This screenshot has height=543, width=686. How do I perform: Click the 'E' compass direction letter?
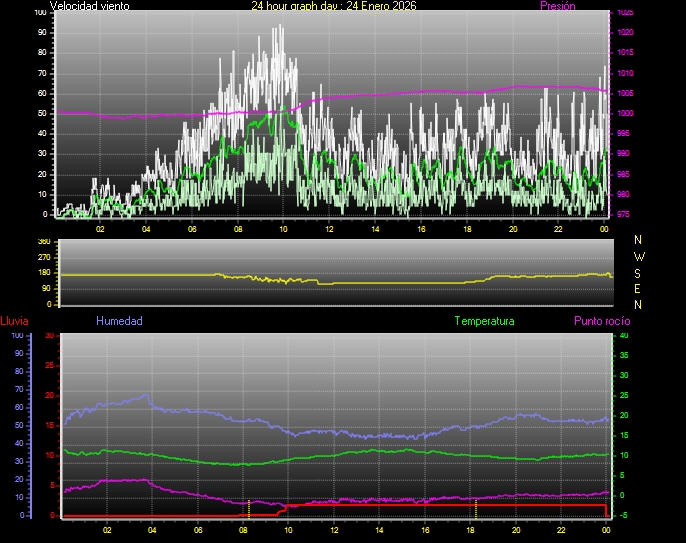coord(640,288)
